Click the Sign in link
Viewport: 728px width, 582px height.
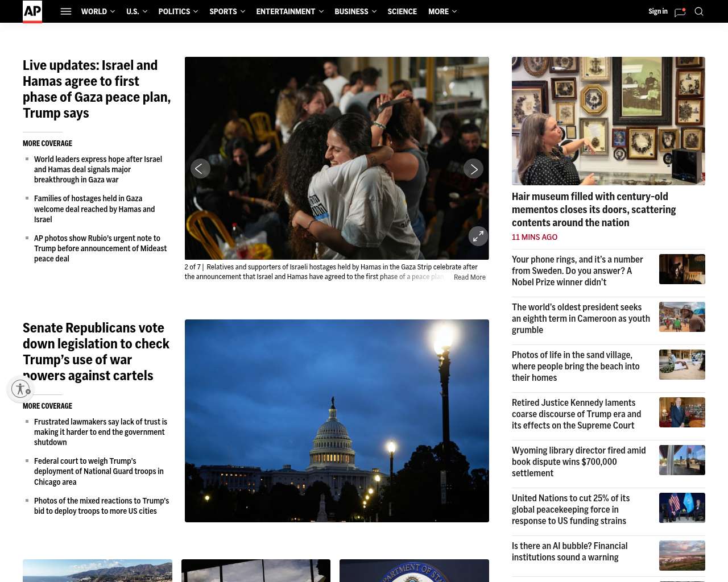(x=657, y=11)
